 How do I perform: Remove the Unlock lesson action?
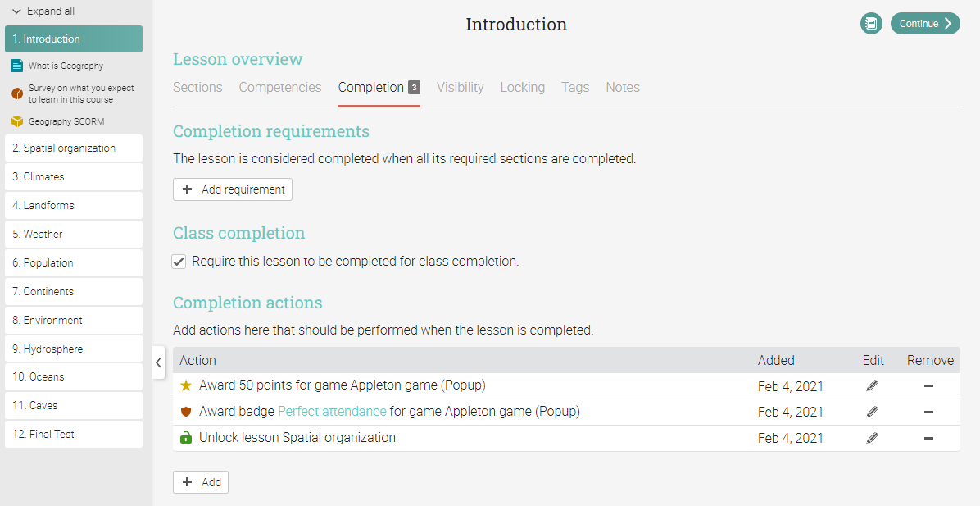coord(928,438)
